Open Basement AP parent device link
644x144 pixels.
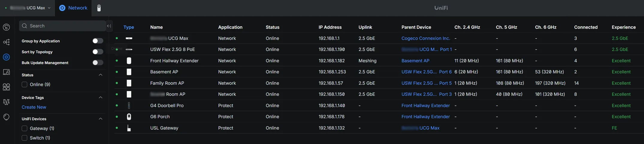click(415, 61)
